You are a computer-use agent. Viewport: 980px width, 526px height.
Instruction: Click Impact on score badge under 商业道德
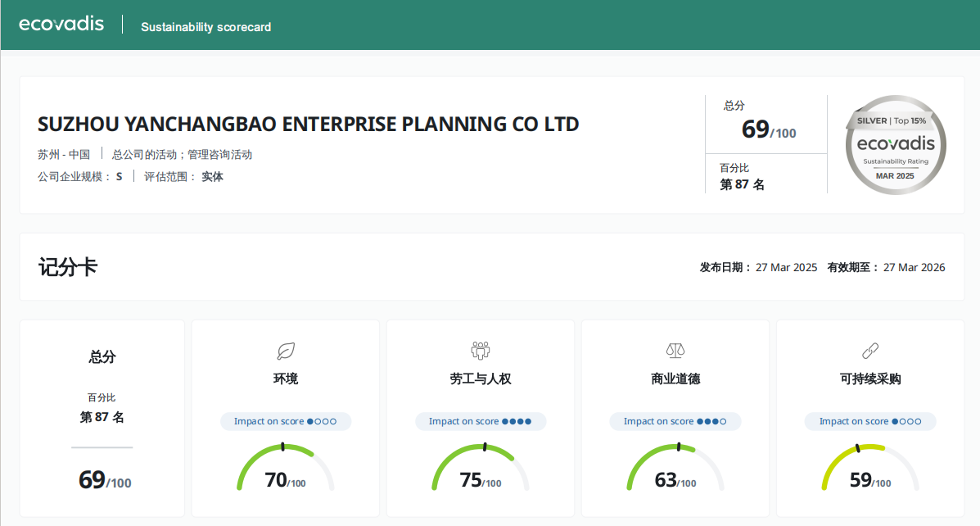coord(675,422)
